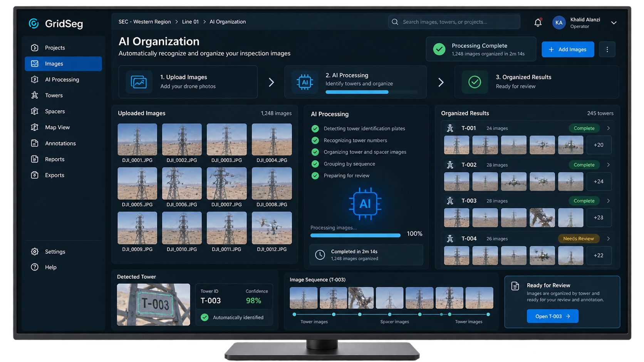Click the document icon in Ready for Review

coord(515,286)
